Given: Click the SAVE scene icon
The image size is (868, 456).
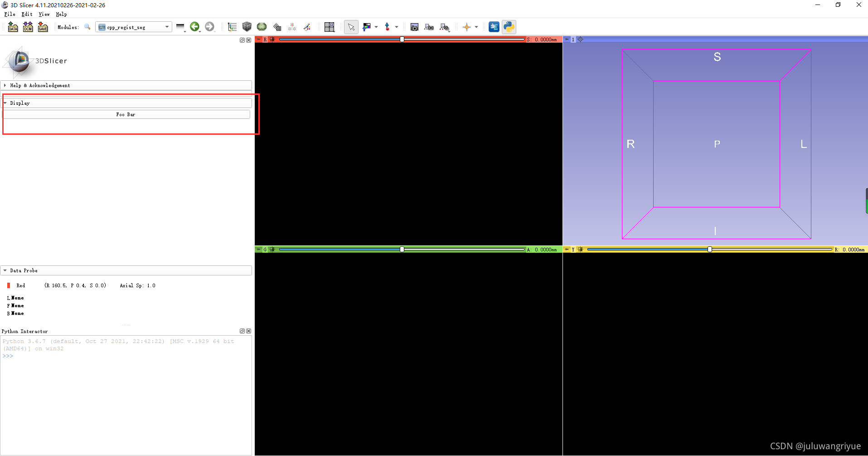Looking at the screenshot, I should coord(43,27).
